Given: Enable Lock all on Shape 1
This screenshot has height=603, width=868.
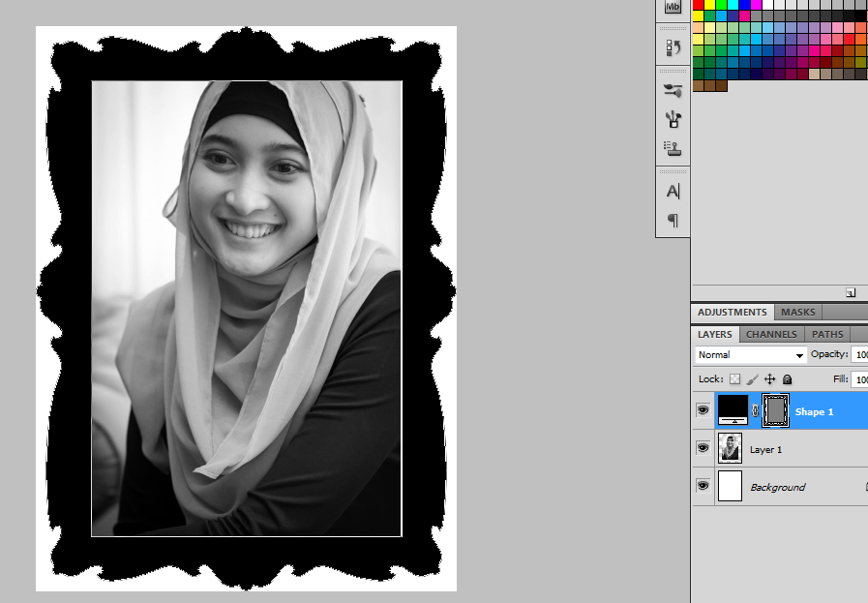Looking at the screenshot, I should [787, 379].
